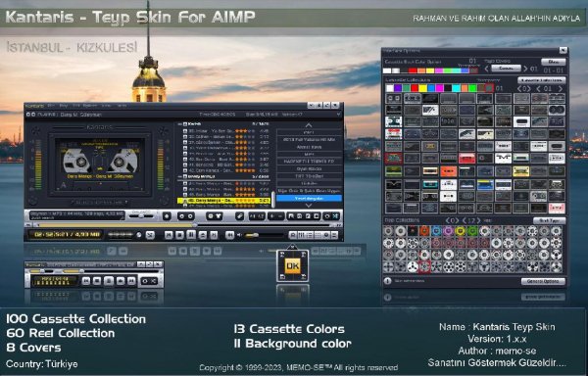This screenshot has width=588, height=376.
Task: Toggle shuffle button beside the time display
Action: (x=150, y=235)
